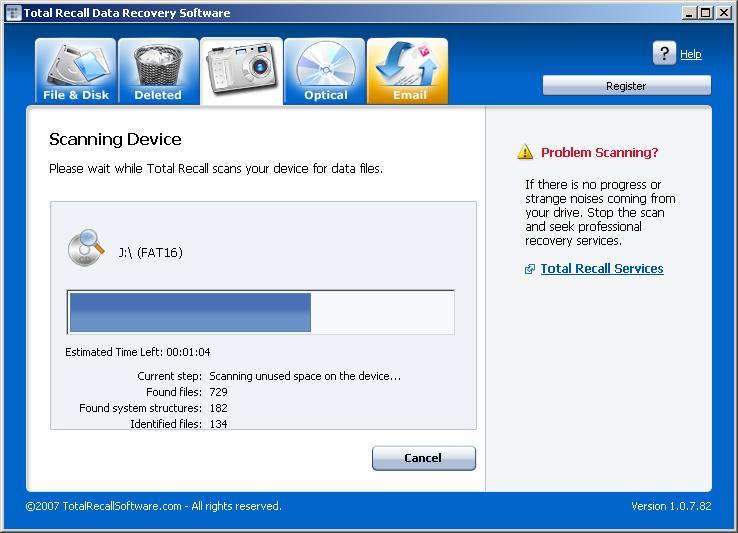The width and height of the screenshot is (738, 533).
Task: Click the found files value '729'
Action: point(218,392)
